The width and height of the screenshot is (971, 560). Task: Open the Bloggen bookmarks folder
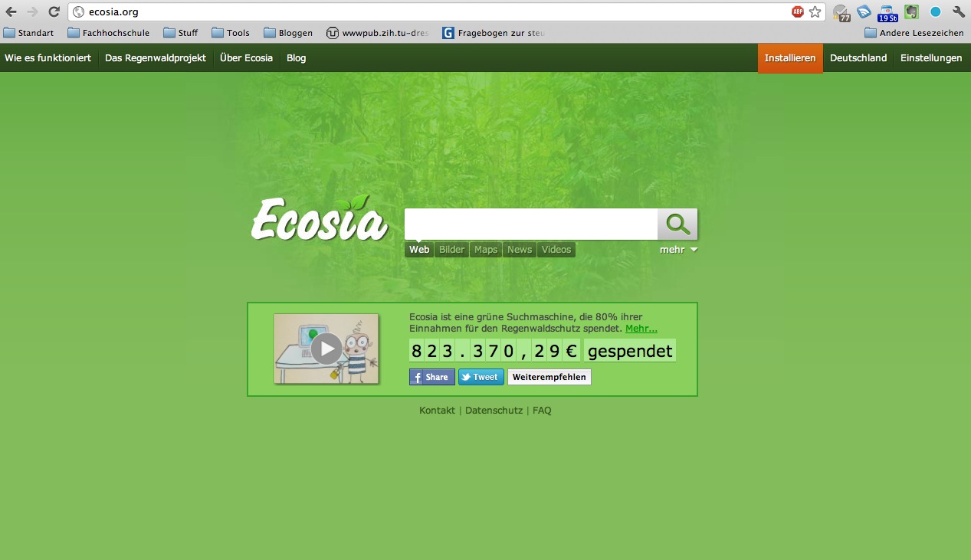click(288, 33)
